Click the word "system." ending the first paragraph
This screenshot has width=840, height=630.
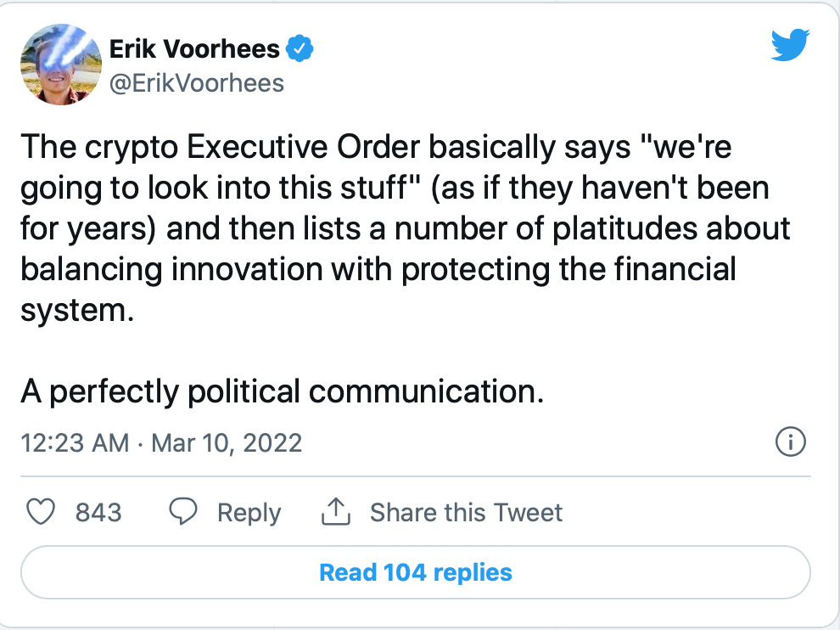[77, 311]
